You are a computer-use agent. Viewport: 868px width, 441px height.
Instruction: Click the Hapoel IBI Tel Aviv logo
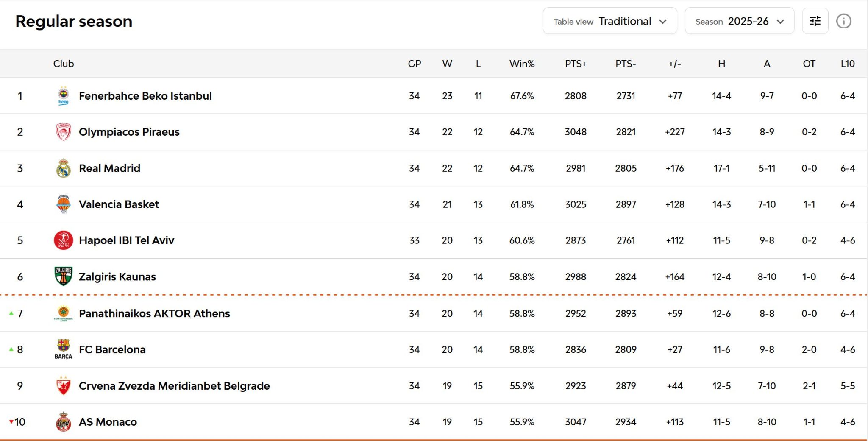click(x=63, y=240)
